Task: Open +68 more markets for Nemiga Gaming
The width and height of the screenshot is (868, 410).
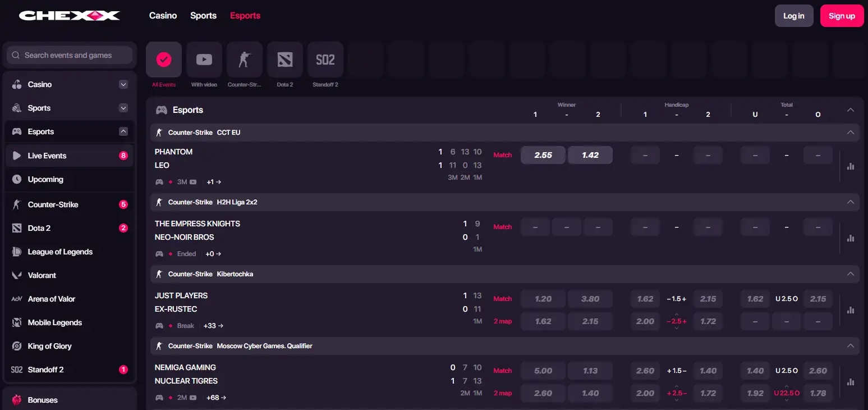Action: pos(216,398)
